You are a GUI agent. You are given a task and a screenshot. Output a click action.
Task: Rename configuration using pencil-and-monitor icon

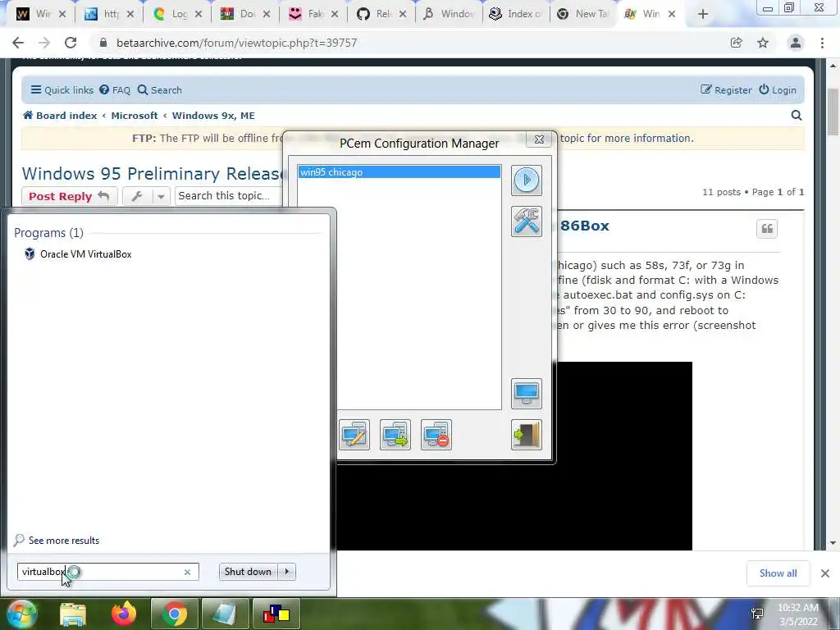pos(354,435)
